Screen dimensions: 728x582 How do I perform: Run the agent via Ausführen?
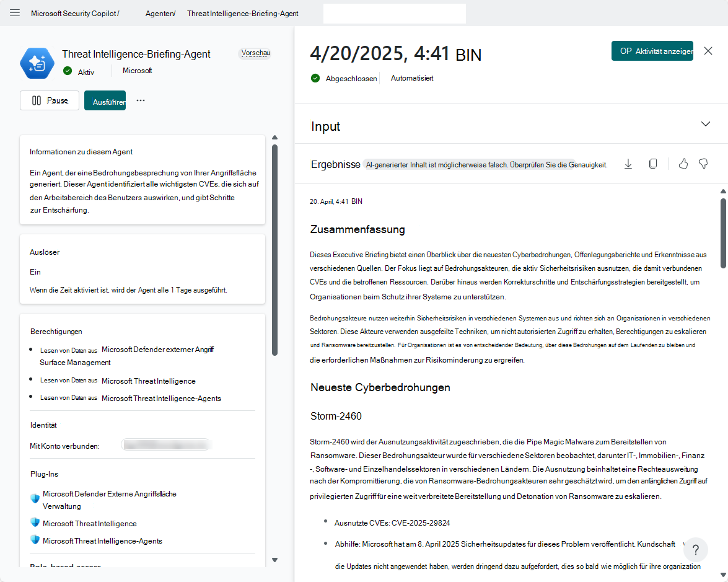point(105,100)
